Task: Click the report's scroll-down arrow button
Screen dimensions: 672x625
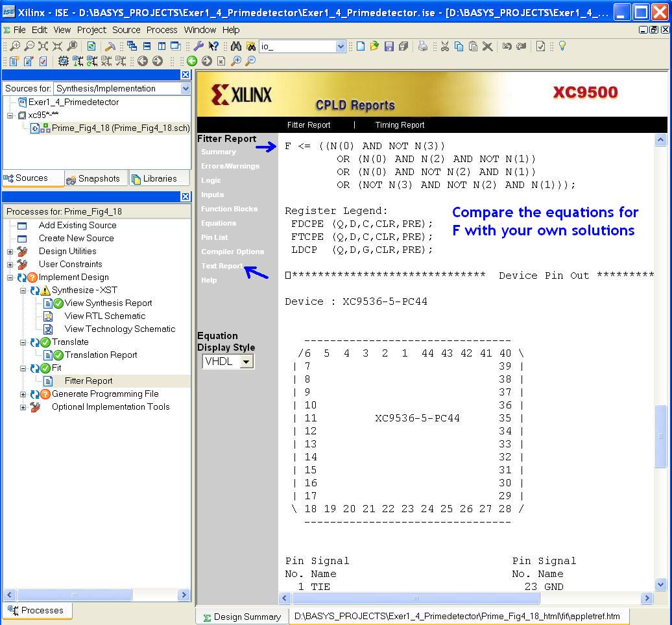Action: click(660, 584)
